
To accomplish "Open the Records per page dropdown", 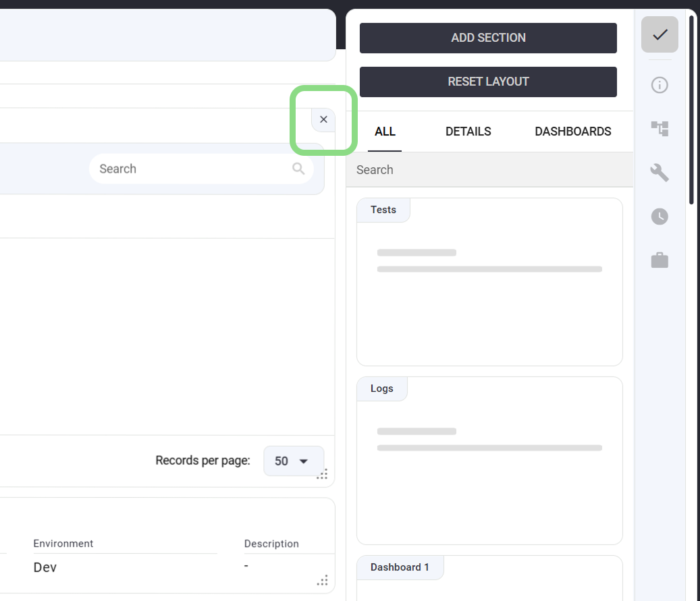I will (293, 461).
